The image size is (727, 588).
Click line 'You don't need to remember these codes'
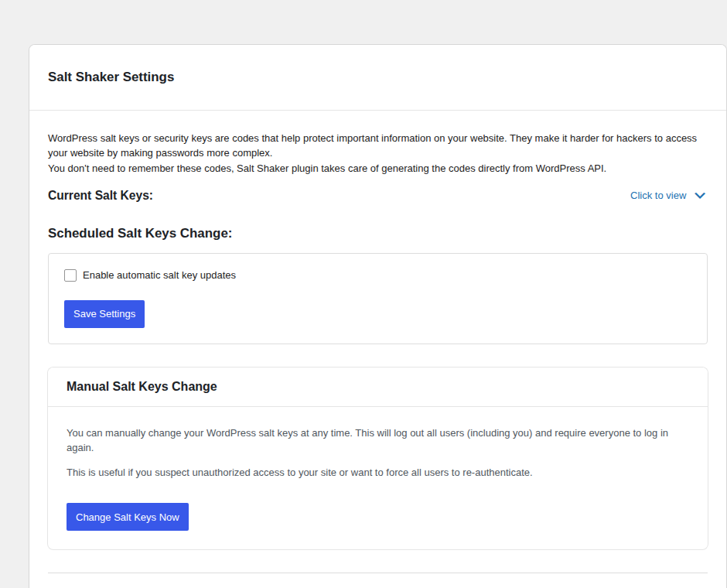(x=327, y=169)
